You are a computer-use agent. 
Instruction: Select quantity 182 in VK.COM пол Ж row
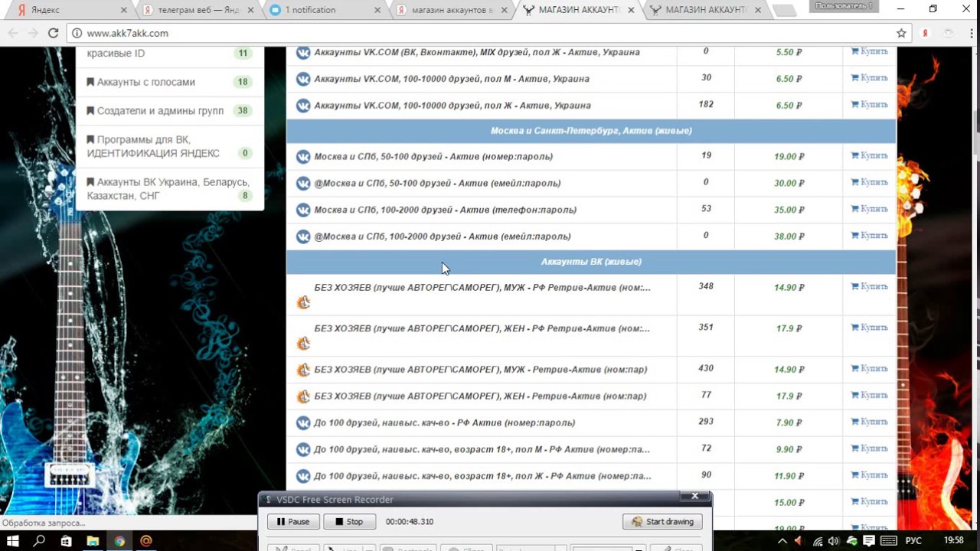coord(706,104)
